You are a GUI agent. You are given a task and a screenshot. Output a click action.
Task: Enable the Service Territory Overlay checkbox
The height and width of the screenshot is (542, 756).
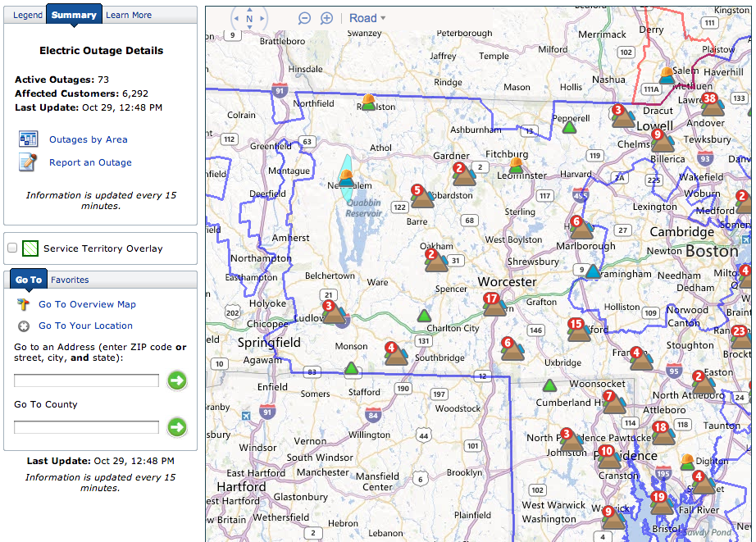12,248
